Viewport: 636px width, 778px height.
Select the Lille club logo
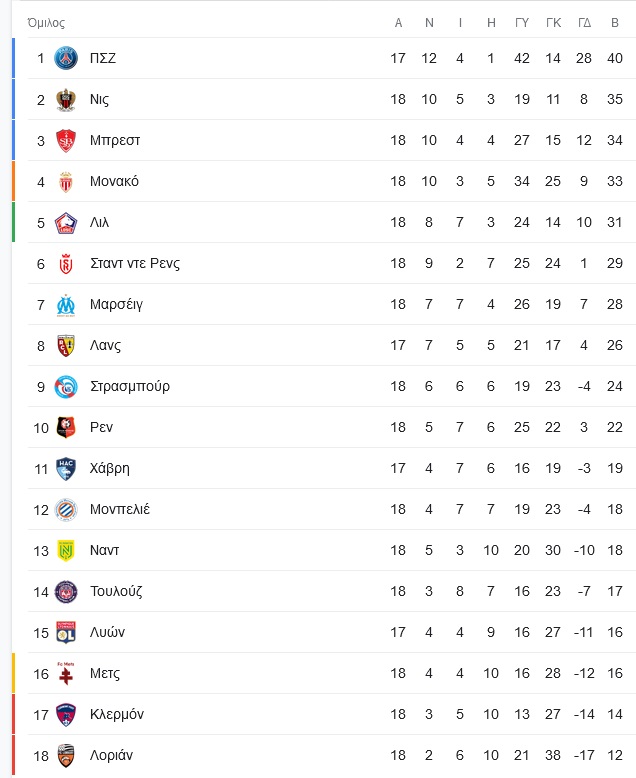tap(65, 223)
